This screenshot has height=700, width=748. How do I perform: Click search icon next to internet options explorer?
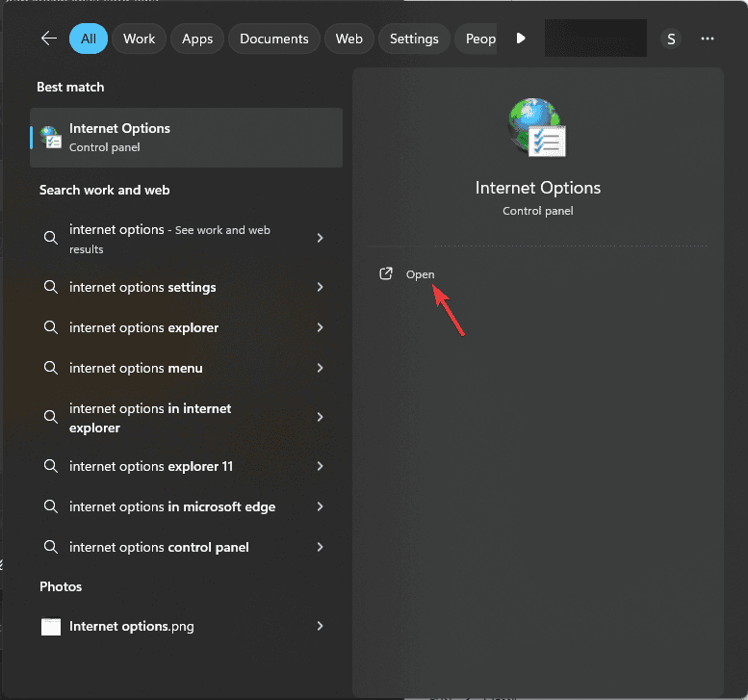(51, 327)
